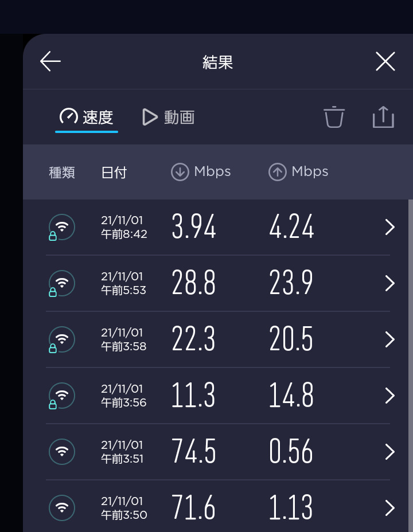Close the 結果 results panel
This screenshot has height=532, width=413.
(385, 61)
